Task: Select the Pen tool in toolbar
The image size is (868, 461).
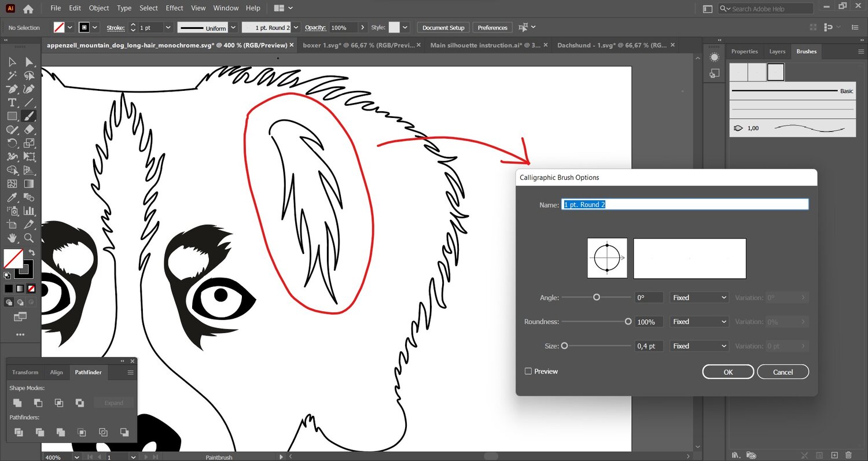Action: [x=12, y=89]
